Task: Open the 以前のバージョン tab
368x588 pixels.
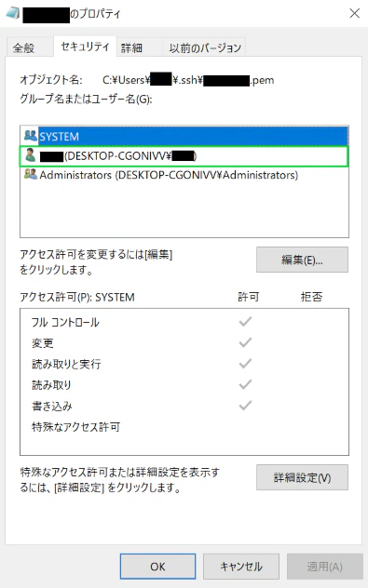Action: (205, 47)
